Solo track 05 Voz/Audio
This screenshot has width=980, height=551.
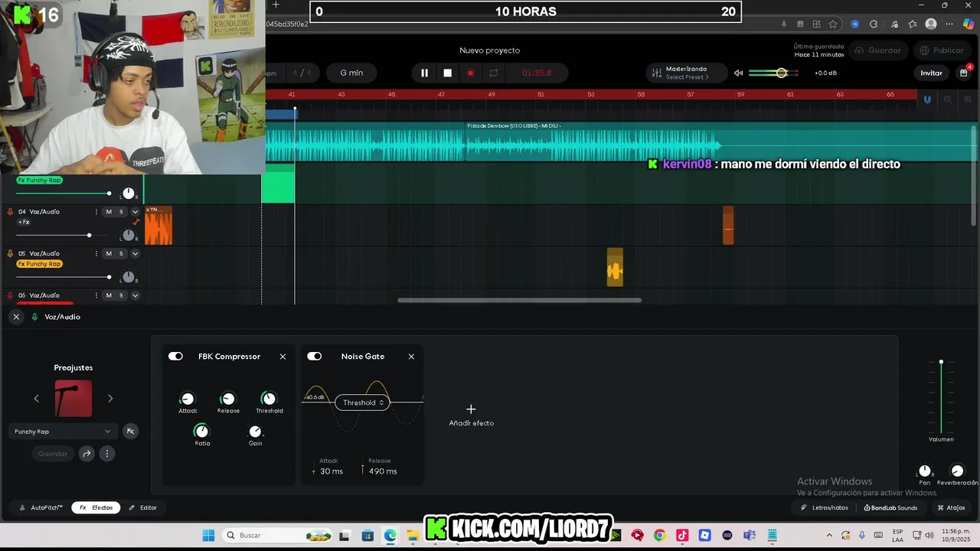(x=121, y=253)
